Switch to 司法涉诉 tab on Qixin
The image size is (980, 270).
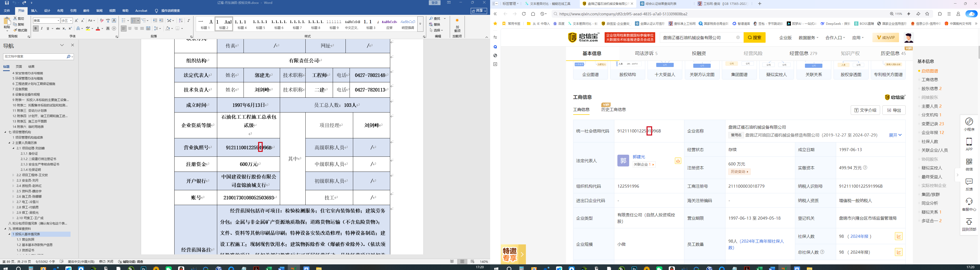646,53
